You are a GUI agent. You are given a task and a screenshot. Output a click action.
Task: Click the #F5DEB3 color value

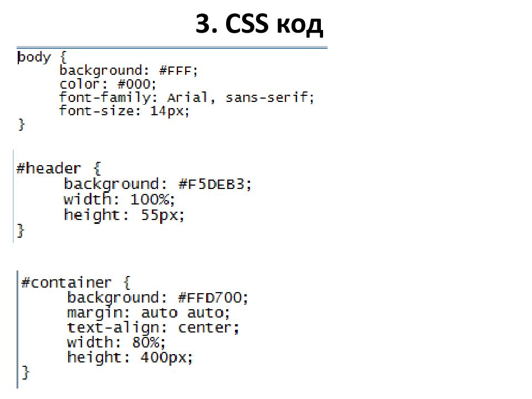pos(214,184)
